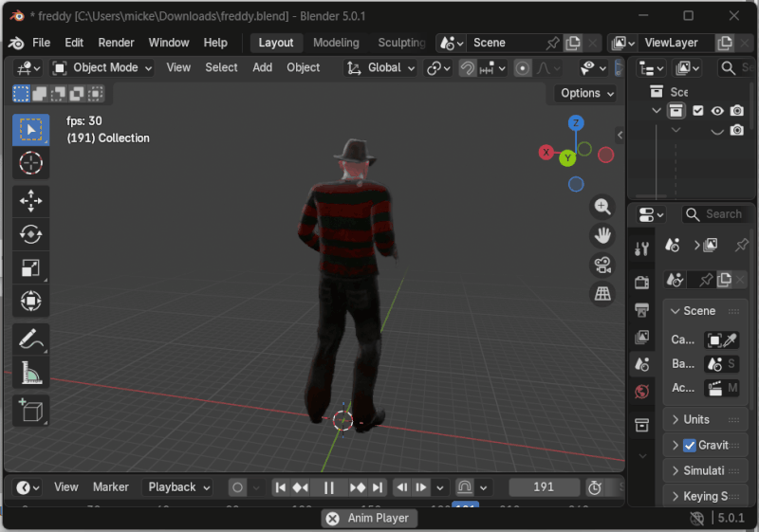Switch to Sculpting workspace tab
Viewport: 759px width, 532px height.
[x=401, y=43]
